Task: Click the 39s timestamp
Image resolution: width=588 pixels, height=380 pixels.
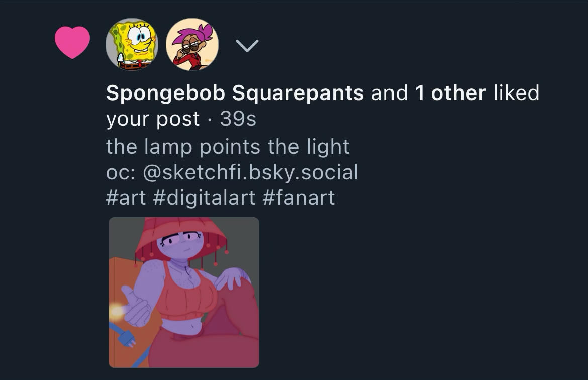Action: (238, 119)
